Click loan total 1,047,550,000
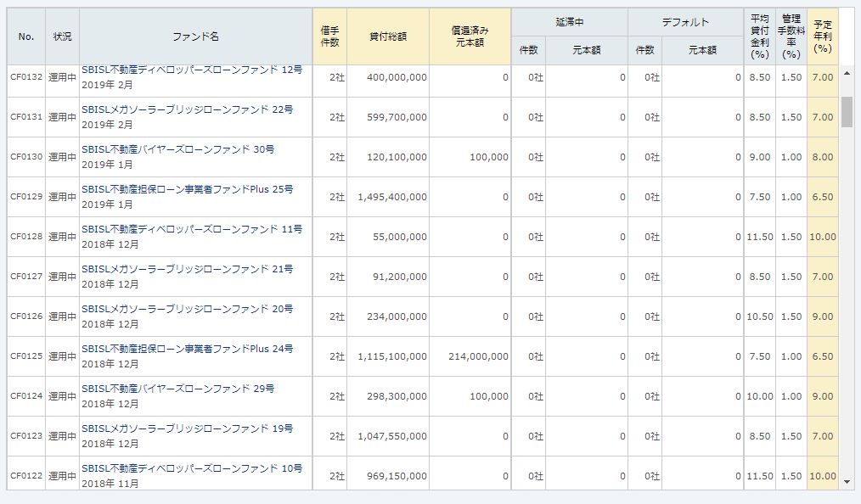Viewport: 861px width, 504px height. [x=392, y=436]
